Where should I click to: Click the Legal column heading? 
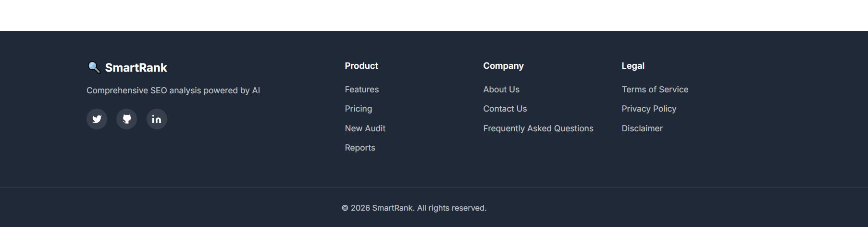(x=632, y=66)
